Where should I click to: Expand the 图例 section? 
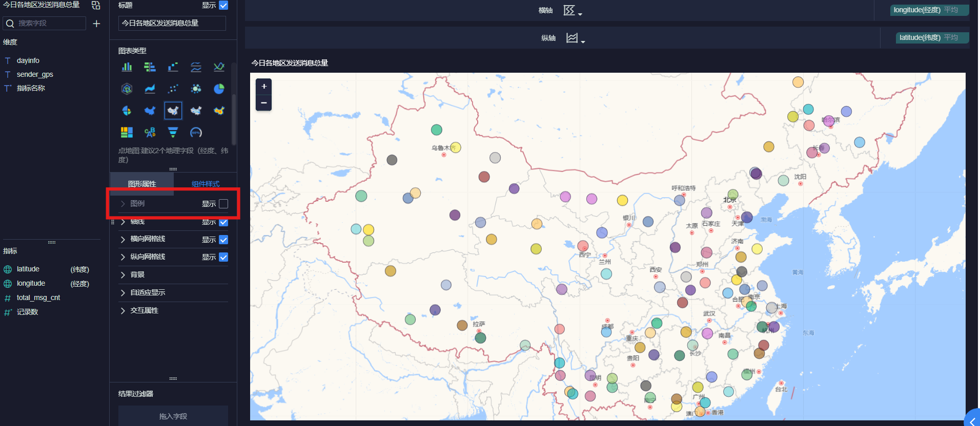[122, 204]
